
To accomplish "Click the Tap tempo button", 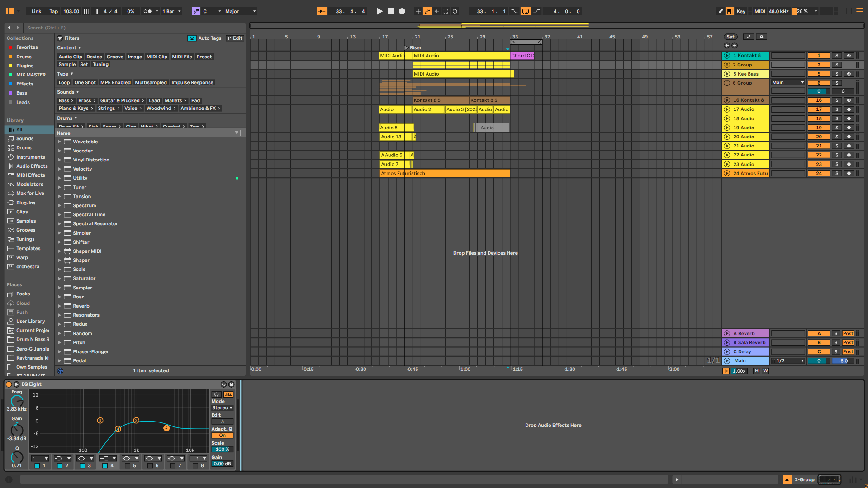I will tap(53, 11).
